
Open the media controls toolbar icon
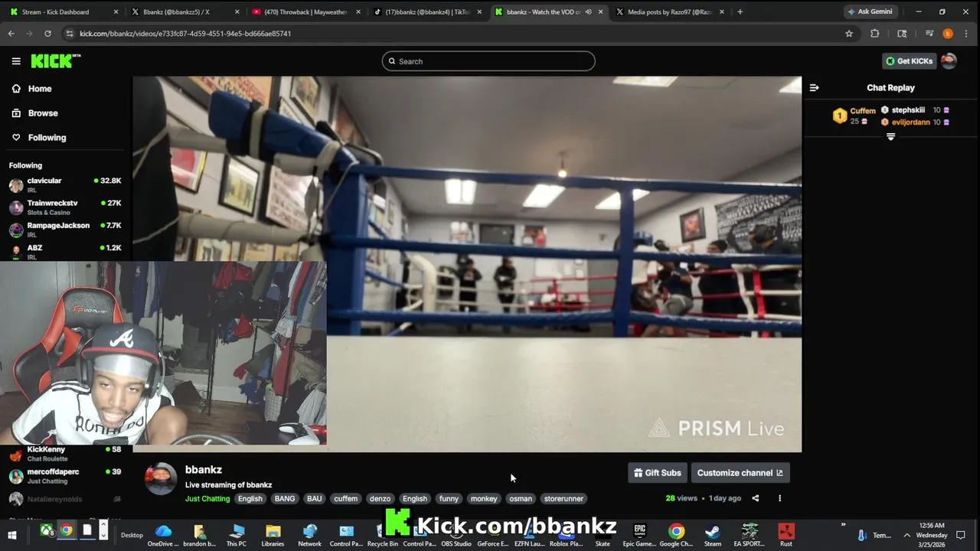(929, 34)
